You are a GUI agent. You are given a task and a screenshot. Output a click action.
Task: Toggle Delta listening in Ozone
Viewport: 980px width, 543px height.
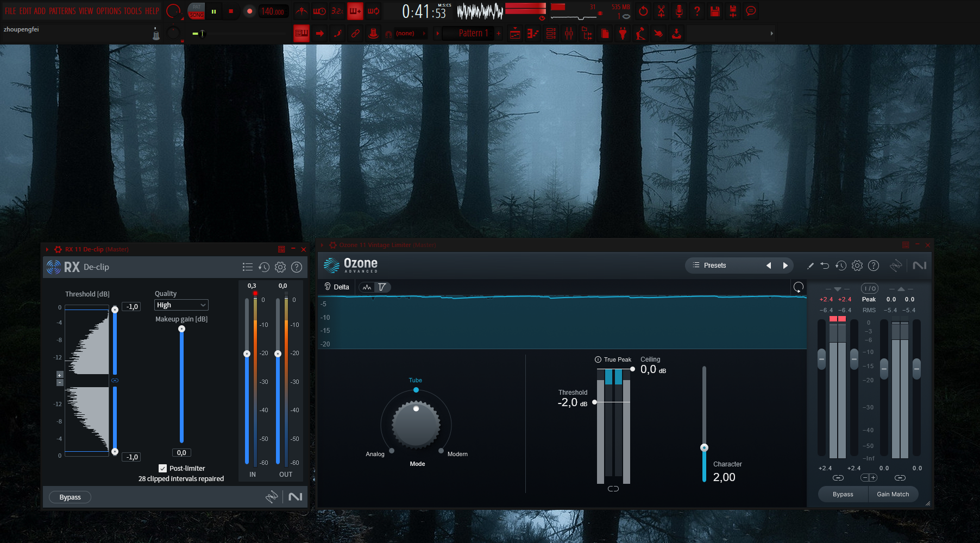pos(337,287)
